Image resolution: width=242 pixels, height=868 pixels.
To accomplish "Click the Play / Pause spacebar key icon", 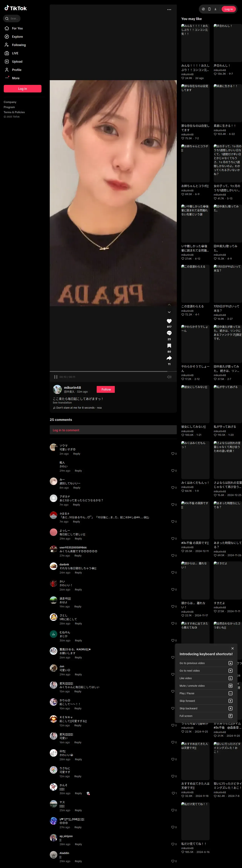I will [x=231, y=693].
